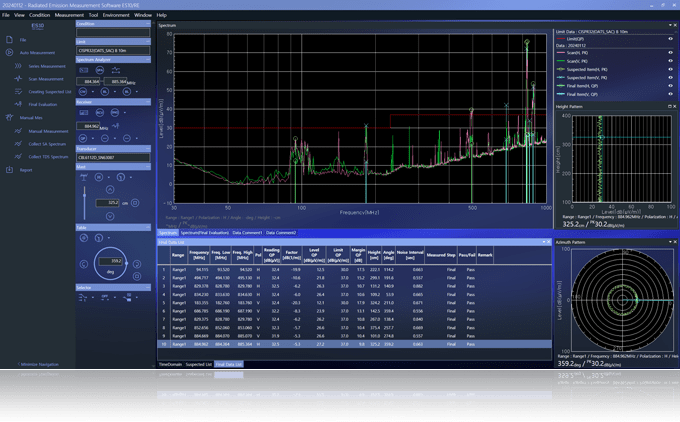Click the Auto Measurement icon
680x422 pixels.
coord(10,53)
